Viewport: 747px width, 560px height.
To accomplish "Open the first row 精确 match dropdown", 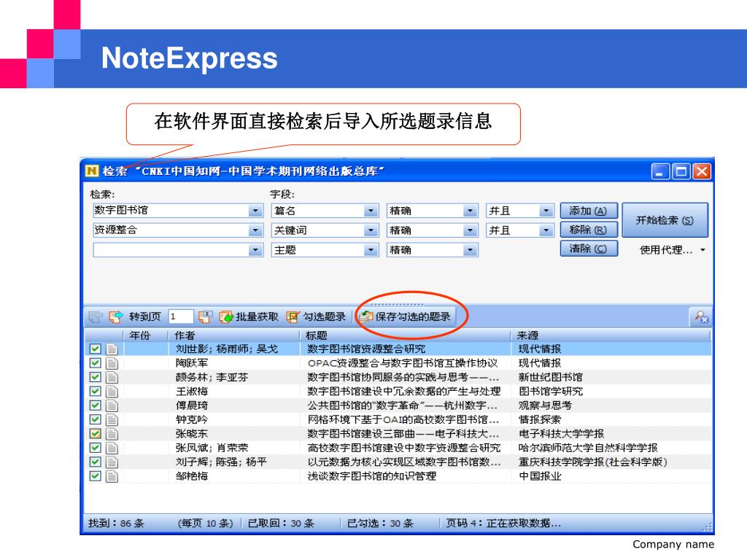I will [x=471, y=211].
